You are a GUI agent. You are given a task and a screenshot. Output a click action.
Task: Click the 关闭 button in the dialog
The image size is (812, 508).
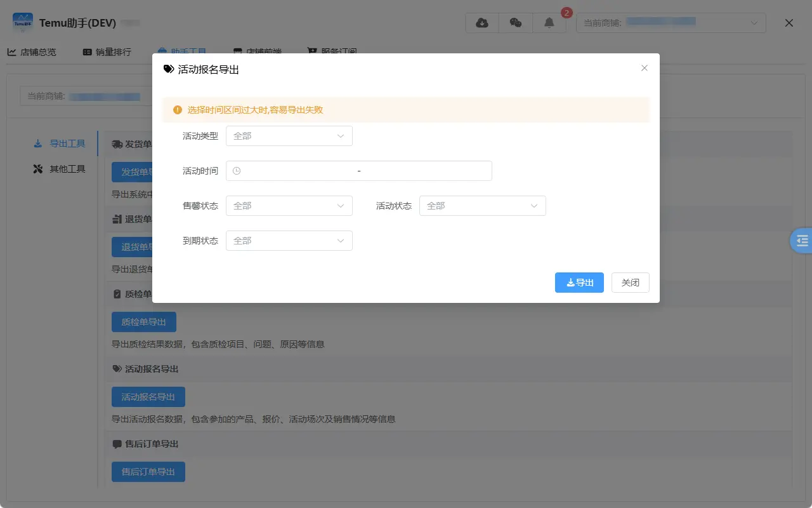click(x=630, y=283)
